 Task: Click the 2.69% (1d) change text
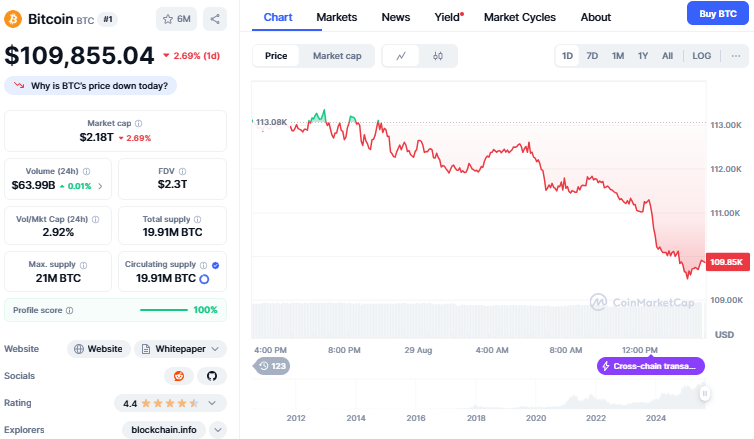[196, 56]
